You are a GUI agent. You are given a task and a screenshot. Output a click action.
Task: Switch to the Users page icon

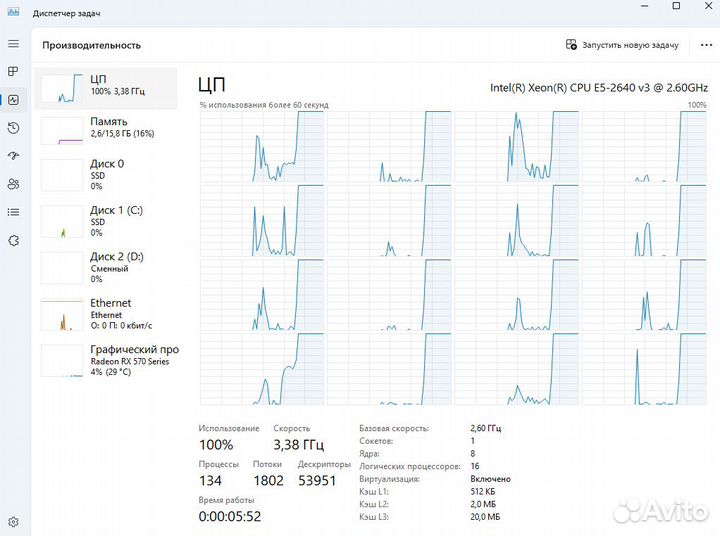(x=13, y=184)
